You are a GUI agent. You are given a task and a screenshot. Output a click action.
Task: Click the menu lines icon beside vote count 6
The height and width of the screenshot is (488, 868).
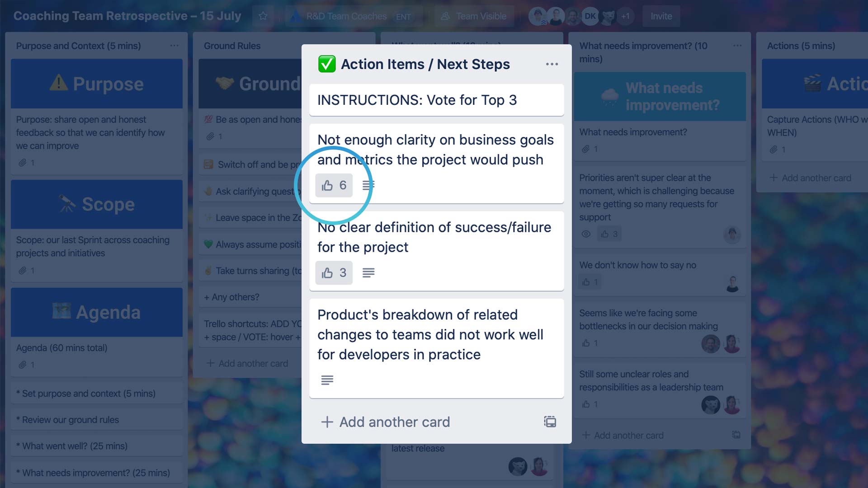click(x=368, y=185)
